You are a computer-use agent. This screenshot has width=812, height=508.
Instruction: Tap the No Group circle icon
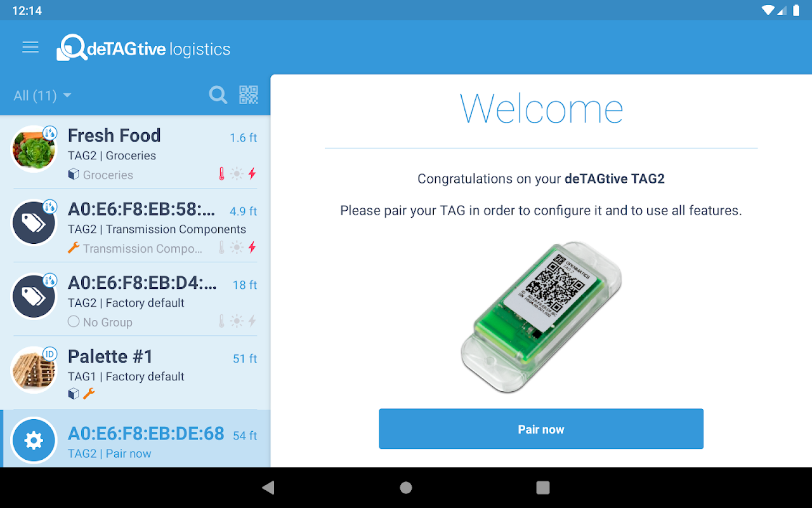[x=74, y=322]
